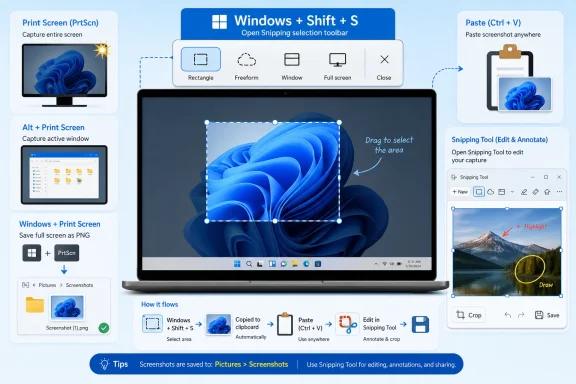Click 'Print Screen (PrtScn)' heading
Screen dimensions: 576x384
pos(60,23)
